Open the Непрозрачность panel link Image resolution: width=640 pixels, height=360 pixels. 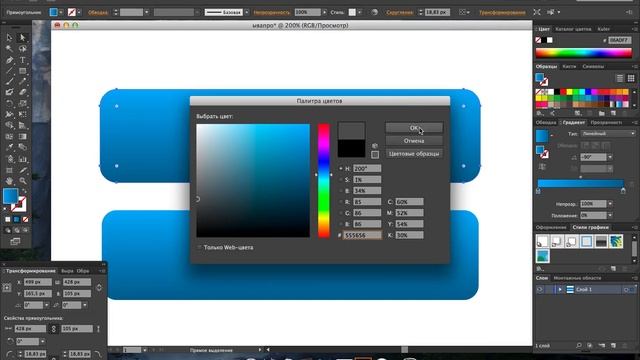pyautogui.click(x=271, y=12)
